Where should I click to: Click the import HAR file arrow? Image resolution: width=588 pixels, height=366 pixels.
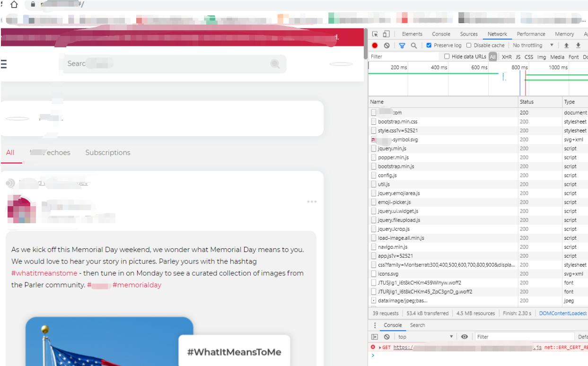(x=566, y=45)
